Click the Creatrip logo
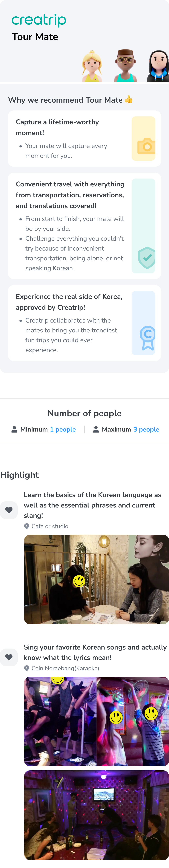 point(39,20)
